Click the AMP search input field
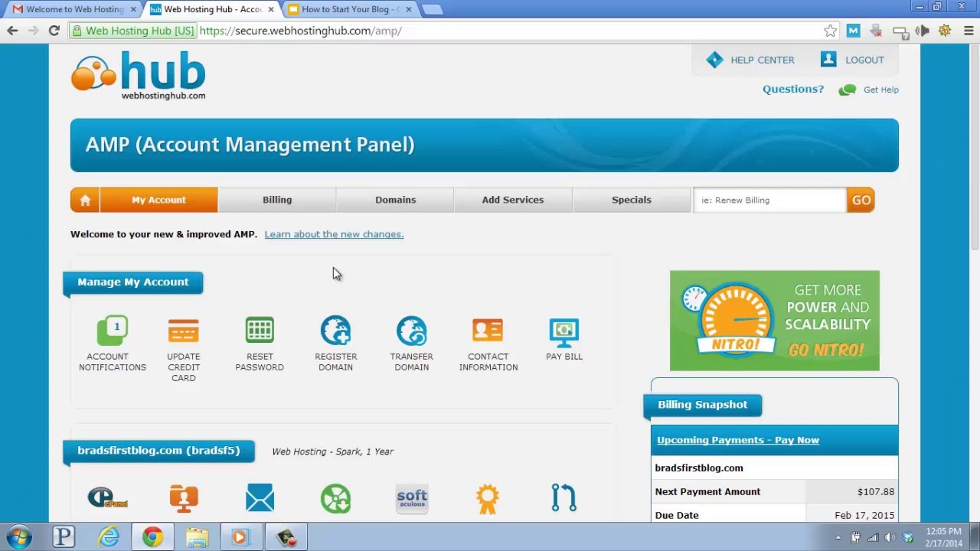Screen dimensions: 980x551 pos(769,200)
